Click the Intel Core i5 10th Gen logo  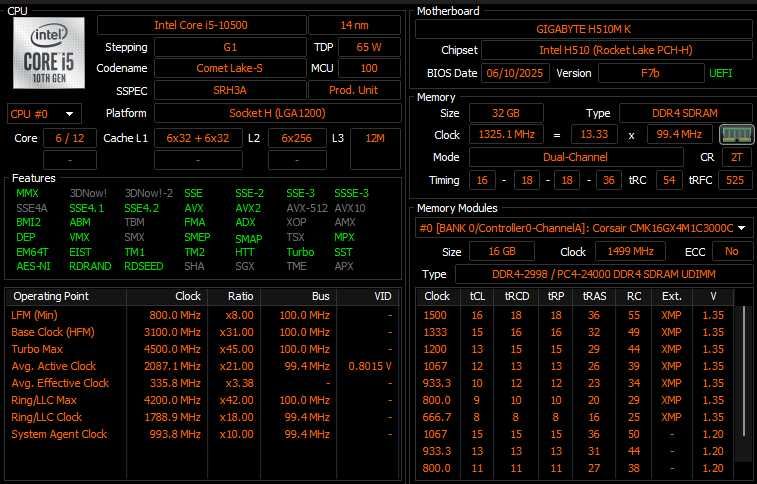tap(49, 53)
